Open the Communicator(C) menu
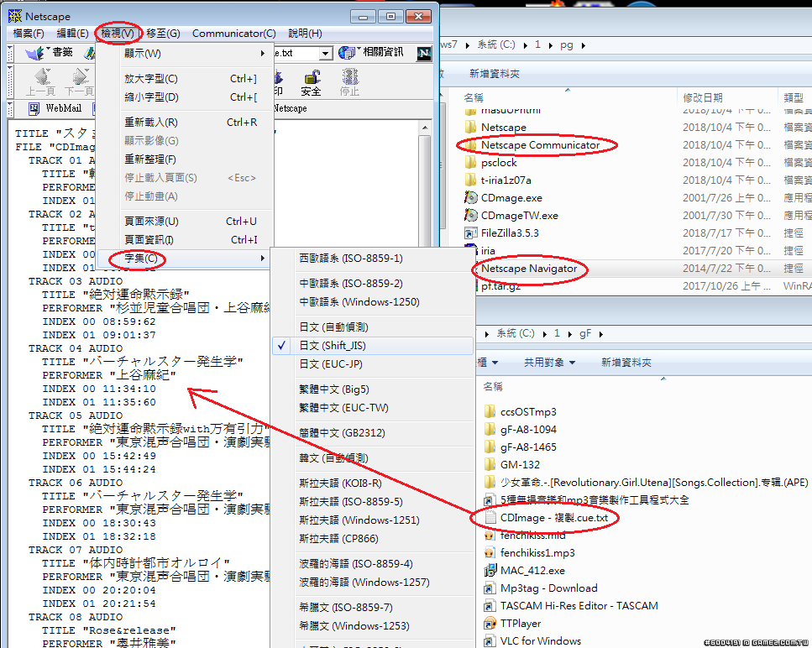 (x=233, y=34)
